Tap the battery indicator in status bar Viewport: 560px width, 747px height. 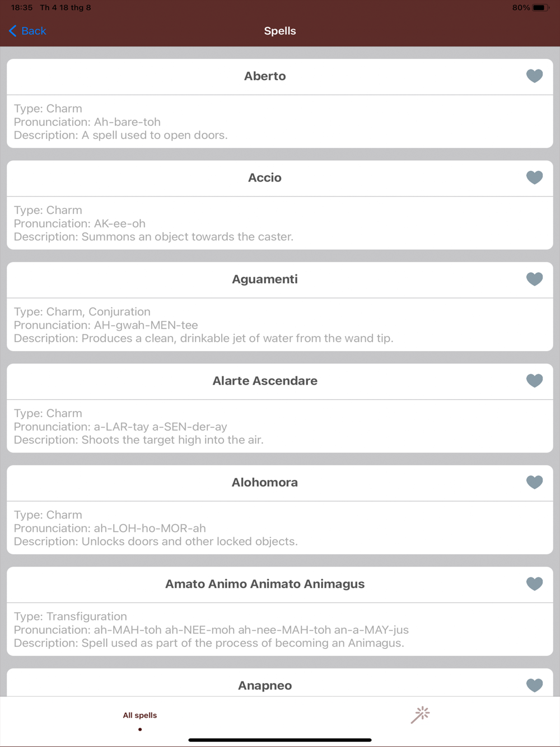[540, 8]
